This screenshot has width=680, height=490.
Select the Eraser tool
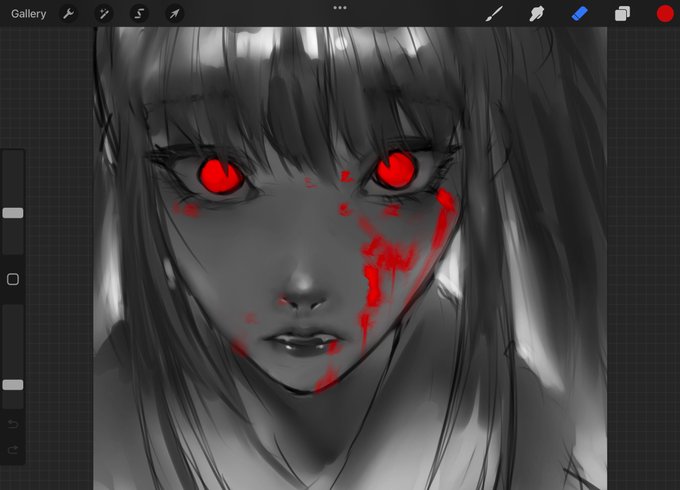pyautogui.click(x=579, y=14)
